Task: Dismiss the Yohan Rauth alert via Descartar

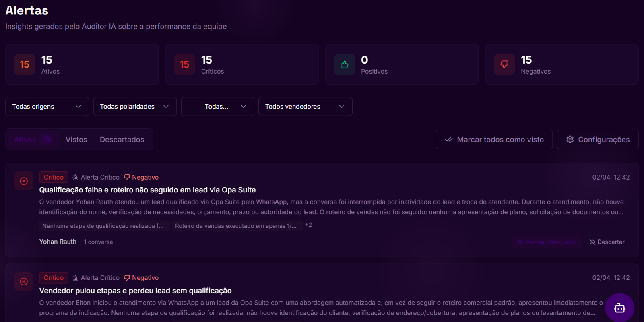Action: click(x=607, y=242)
